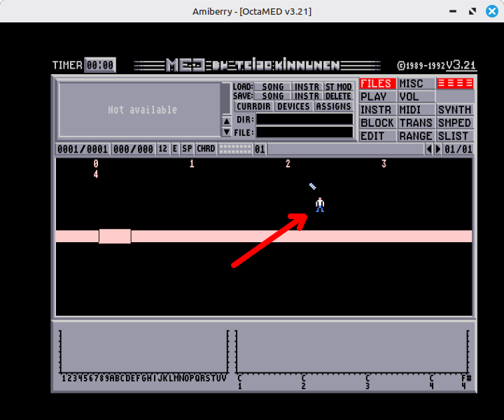This screenshot has height=420, width=504.
Task: Click SAVE INSTR button
Action: coord(307,96)
